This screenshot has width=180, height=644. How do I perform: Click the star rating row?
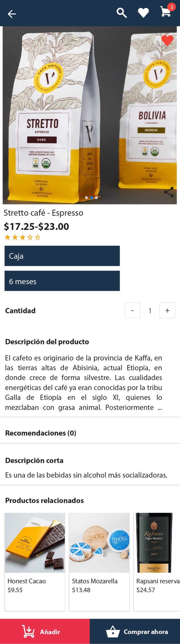[x=23, y=237]
